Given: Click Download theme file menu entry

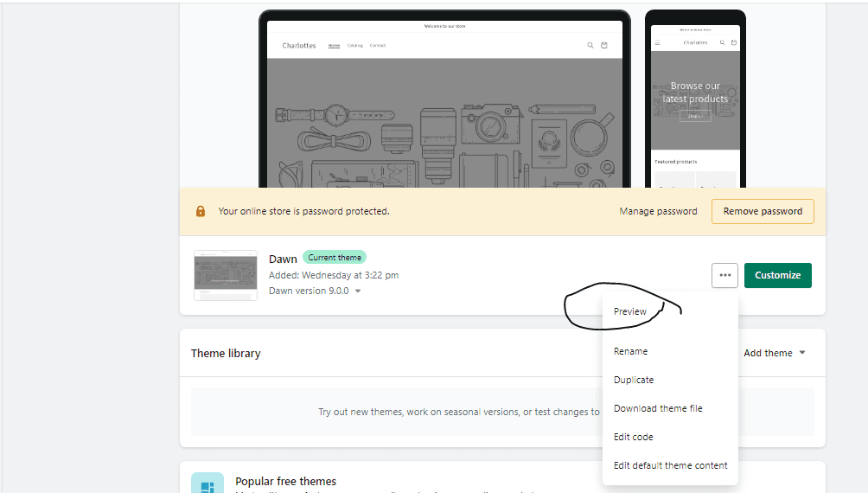Looking at the screenshot, I should click(x=658, y=408).
